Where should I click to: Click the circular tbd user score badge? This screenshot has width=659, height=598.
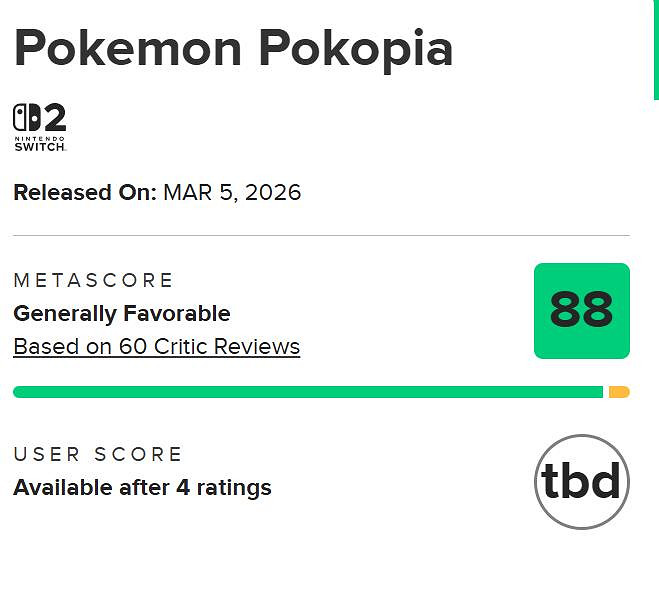(x=581, y=482)
